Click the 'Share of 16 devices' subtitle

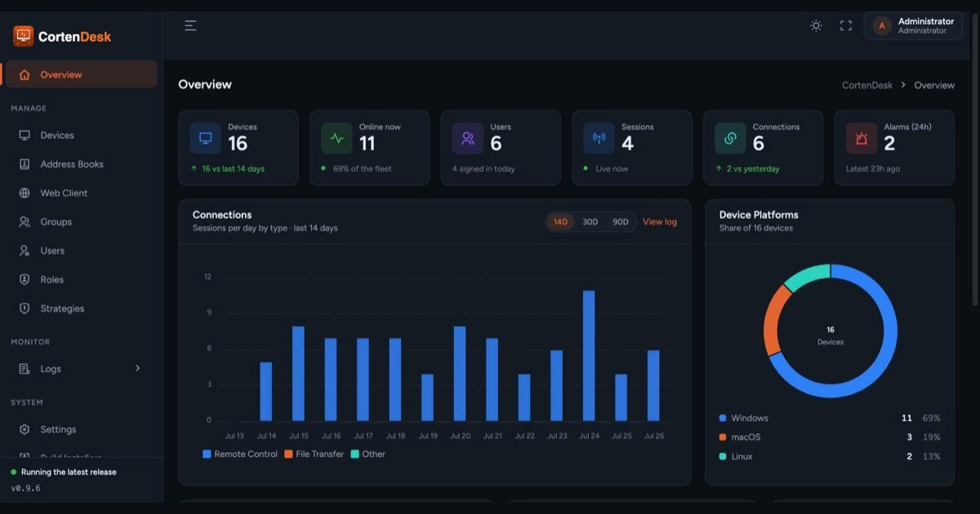[755, 228]
